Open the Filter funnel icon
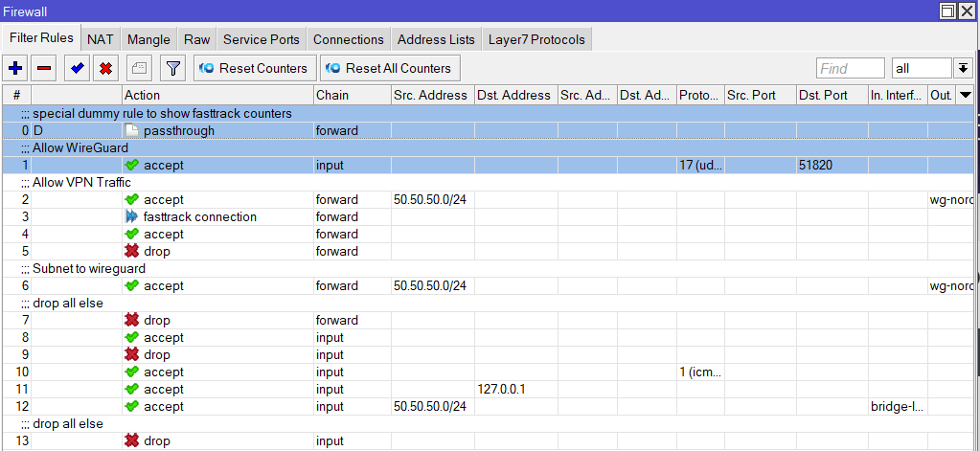This screenshot has height=451, width=980. (x=173, y=68)
